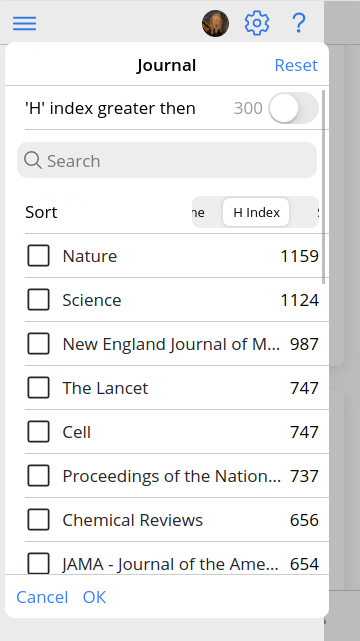Tick the Cell journal checkbox
Image resolution: width=360 pixels, height=641 pixels.
(38, 432)
